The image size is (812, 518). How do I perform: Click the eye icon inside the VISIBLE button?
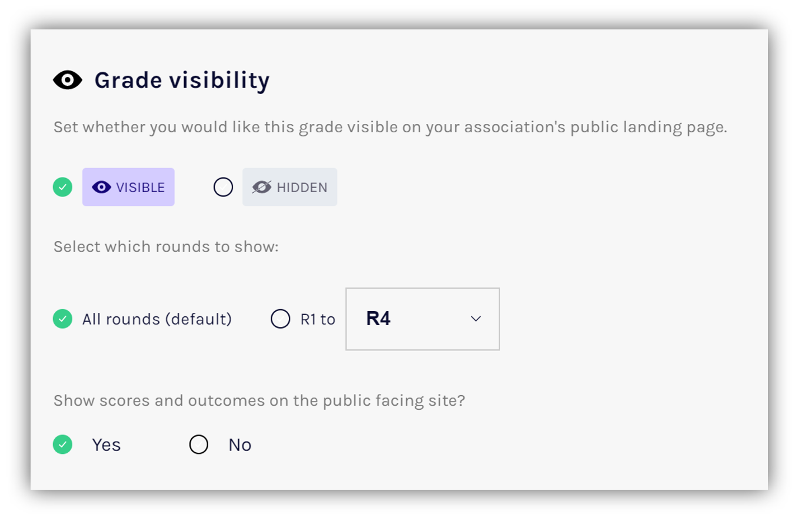[x=101, y=187]
